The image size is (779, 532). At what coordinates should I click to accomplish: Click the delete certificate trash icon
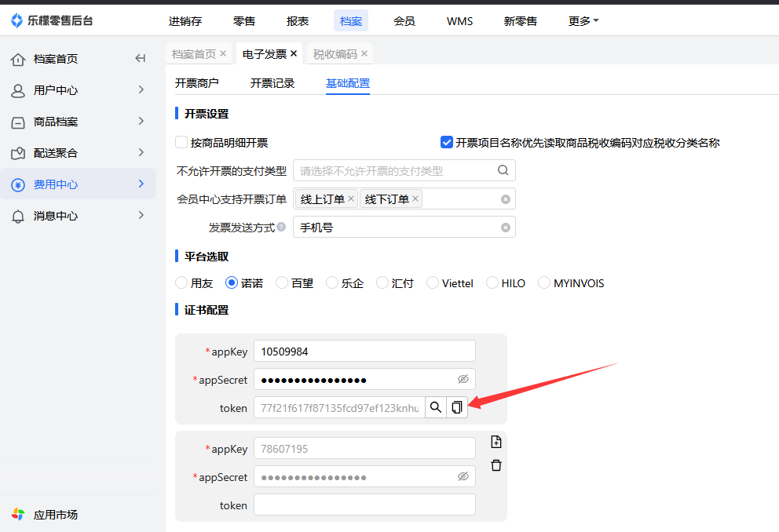(496, 465)
